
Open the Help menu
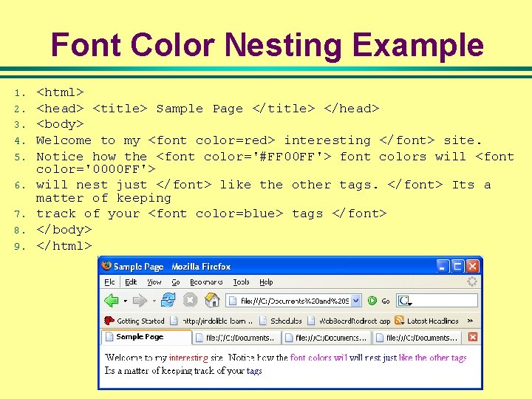(x=266, y=282)
